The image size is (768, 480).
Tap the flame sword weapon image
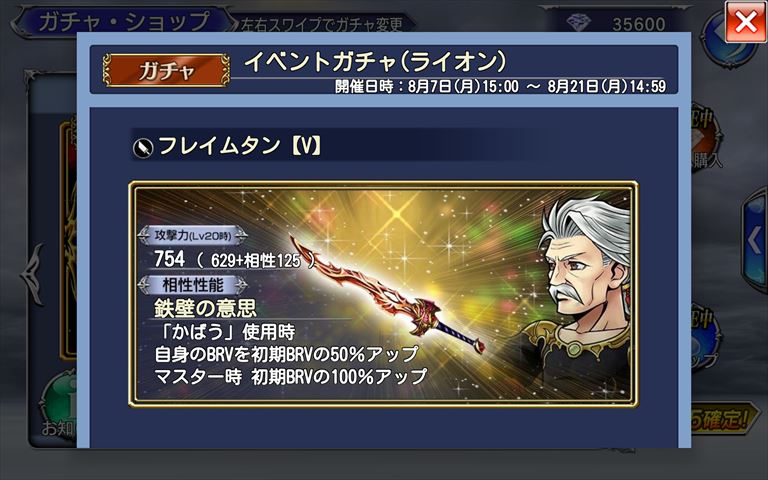(x=387, y=294)
